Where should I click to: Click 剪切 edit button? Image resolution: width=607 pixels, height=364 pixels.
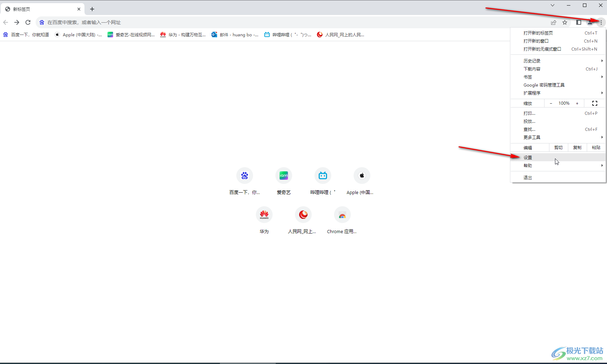point(558,148)
